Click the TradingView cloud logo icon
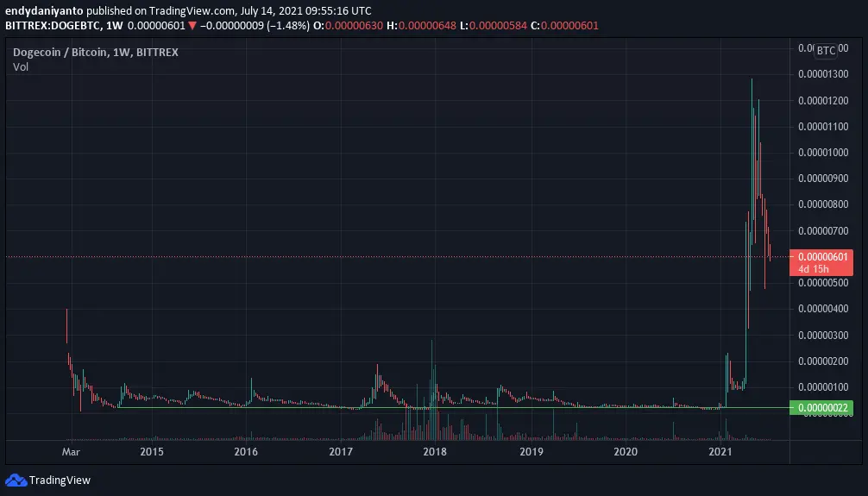This screenshot has height=496, width=868. pyautogui.click(x=16, y=480)
